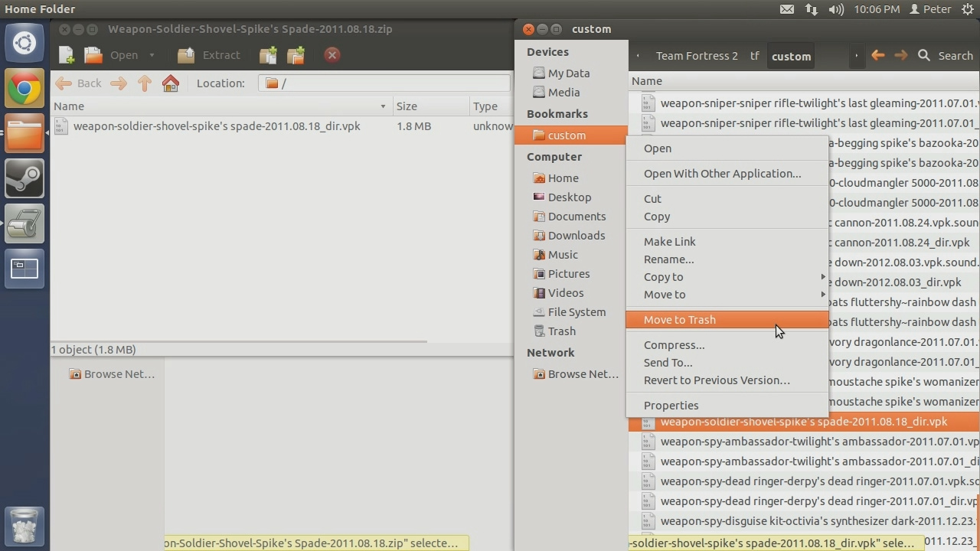Image resolution: width=980 pixels, height=551 pixels.
Task: Choose Properties in context menu
Action: [727, 406]
